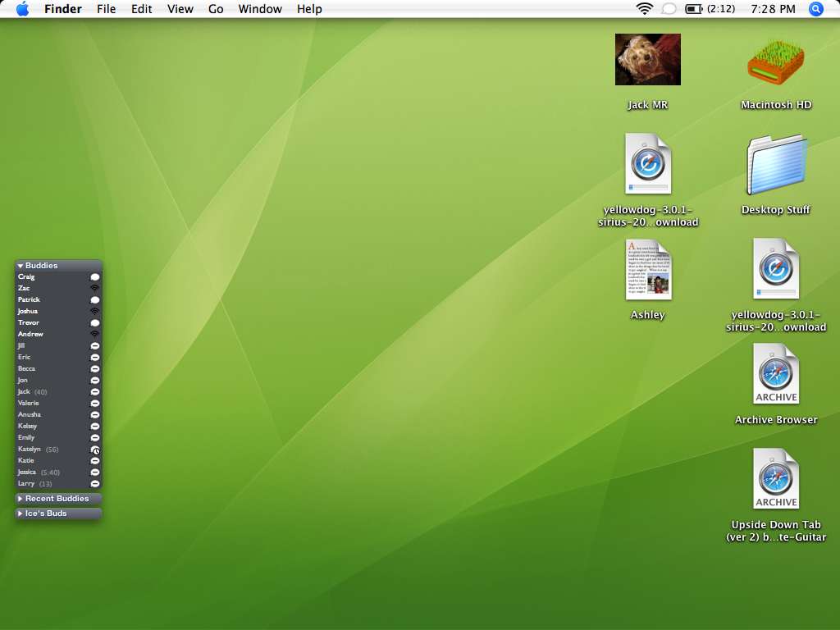
Task: Click Jessica's away status icon
Action: 95,472
